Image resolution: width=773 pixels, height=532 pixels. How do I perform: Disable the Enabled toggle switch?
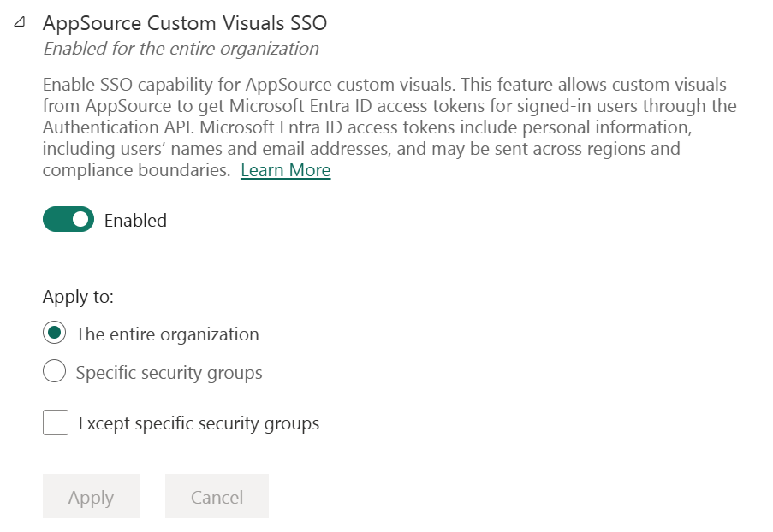68,220
